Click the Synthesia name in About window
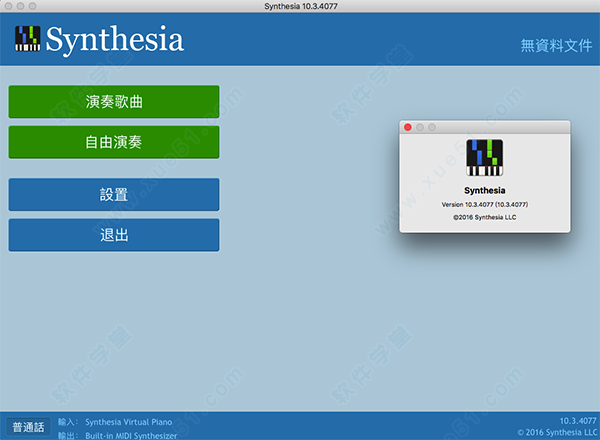This screenshot has height=440, width=600. point(484,191)
